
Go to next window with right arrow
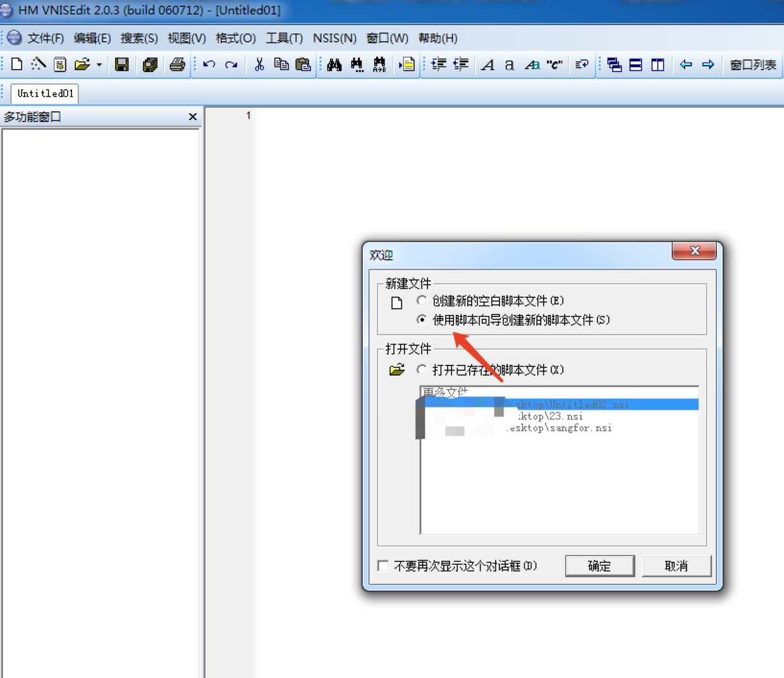pos(708,64)
